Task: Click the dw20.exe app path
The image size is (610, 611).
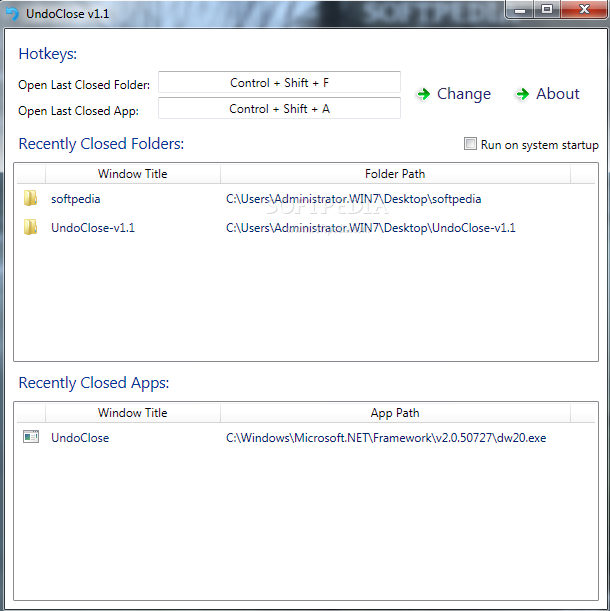Action: [386, 438]
